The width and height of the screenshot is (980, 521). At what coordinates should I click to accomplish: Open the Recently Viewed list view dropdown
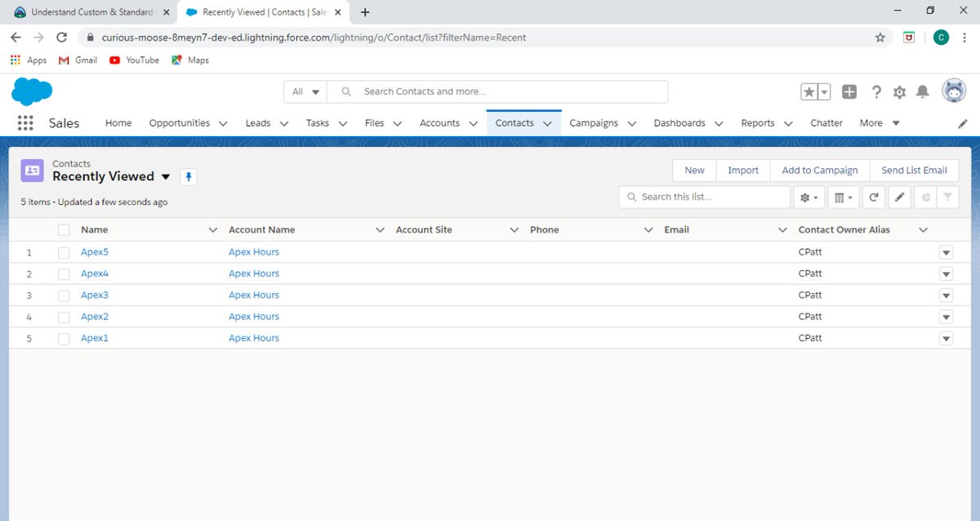point(166,176)
